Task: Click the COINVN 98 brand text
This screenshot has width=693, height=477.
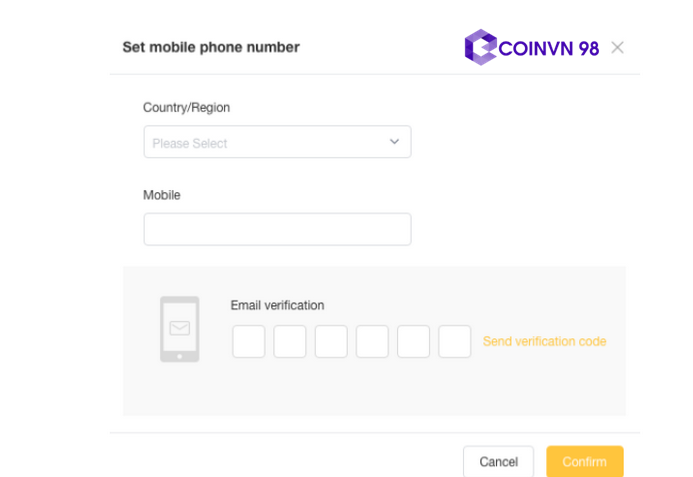Action: click(548, 47)
